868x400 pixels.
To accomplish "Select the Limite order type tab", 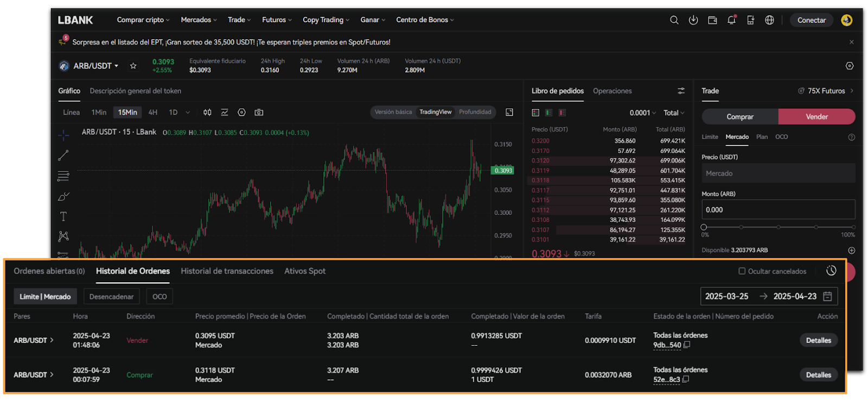I will pyautogui.click(x=710, y=137).
